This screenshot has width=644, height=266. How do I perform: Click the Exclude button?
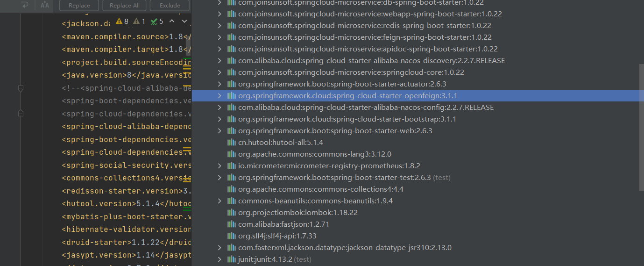pyautogui.click(x=170, y=6)
